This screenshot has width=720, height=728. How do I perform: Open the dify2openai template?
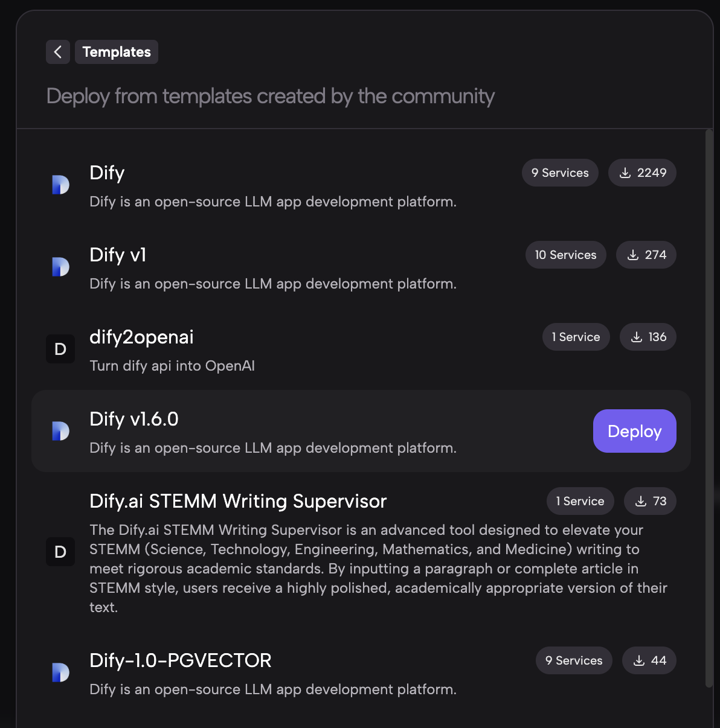pyautogui.click(x=141, y=337)
